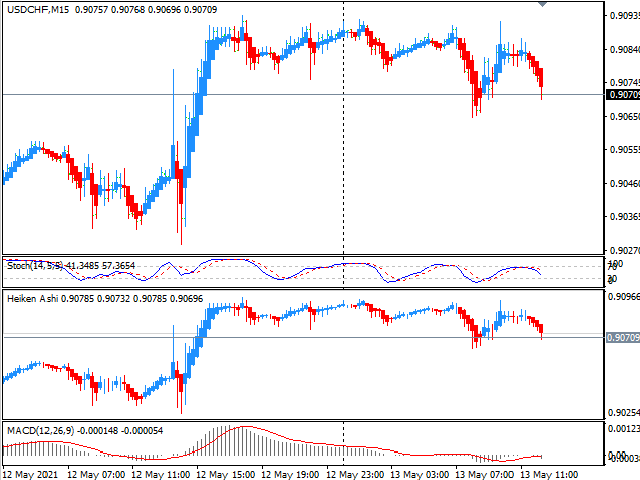The image size is (640, 480).
Task: Click the Stochastic values 41.3485 57.3654
Action: (x=100, y=266)
